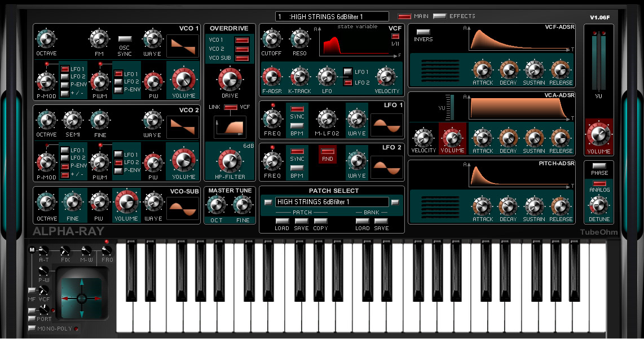
Task: Click the VCA VOLUME knob
Action: [x=452, y=138]
